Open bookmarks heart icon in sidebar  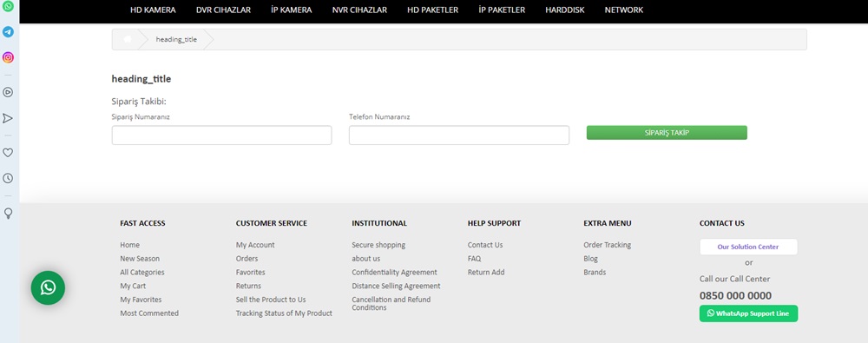point(8,153)
